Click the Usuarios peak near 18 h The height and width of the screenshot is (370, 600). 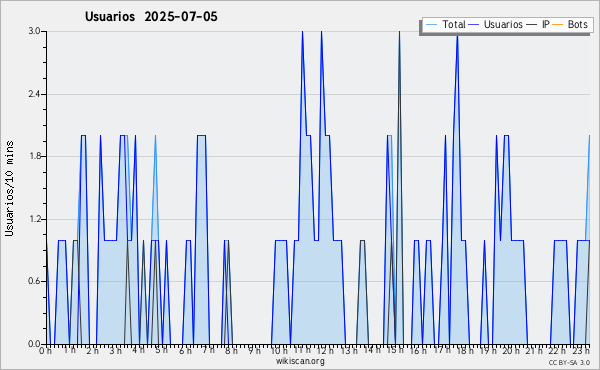(457, 37)
